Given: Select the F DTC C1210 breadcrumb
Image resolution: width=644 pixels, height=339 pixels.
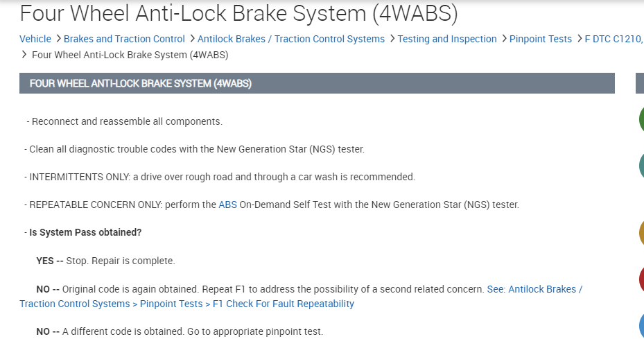Looking at the screenshot, I should [613, 39].
